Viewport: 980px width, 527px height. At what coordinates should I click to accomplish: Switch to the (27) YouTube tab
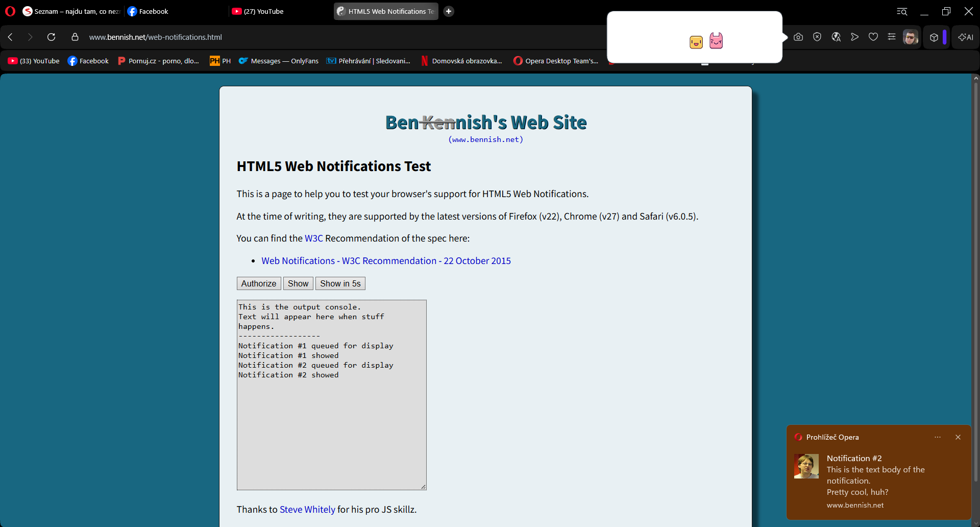click(280, 11)
